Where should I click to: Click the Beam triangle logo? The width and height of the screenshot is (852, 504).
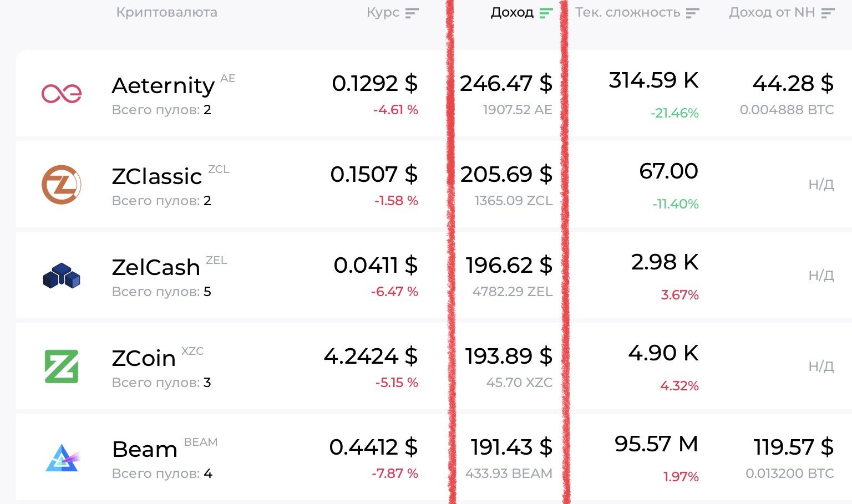(63, 457)
